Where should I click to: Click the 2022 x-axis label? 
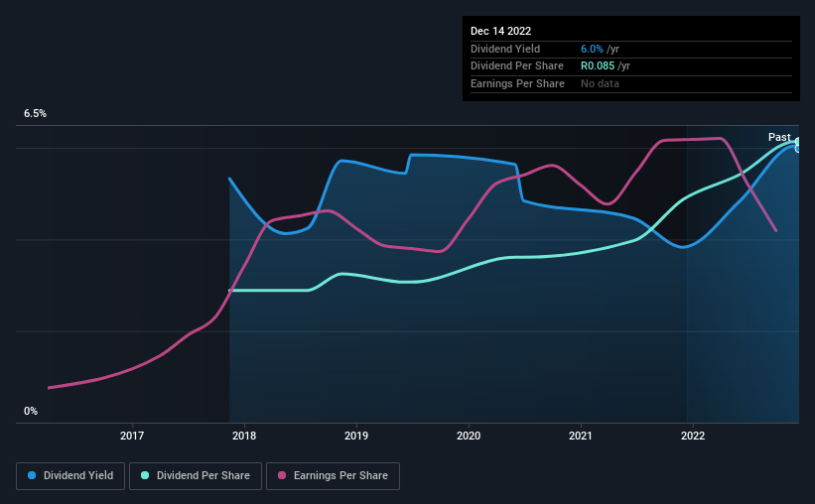pyautogui.click(x=693, y=436)
